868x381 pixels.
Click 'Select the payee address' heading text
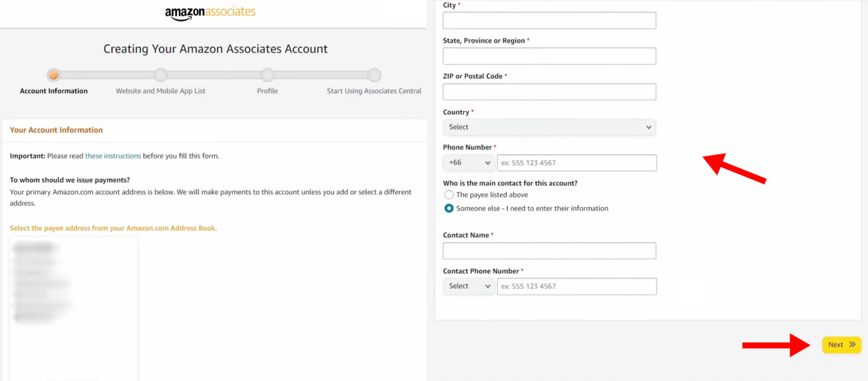point(113,228)
